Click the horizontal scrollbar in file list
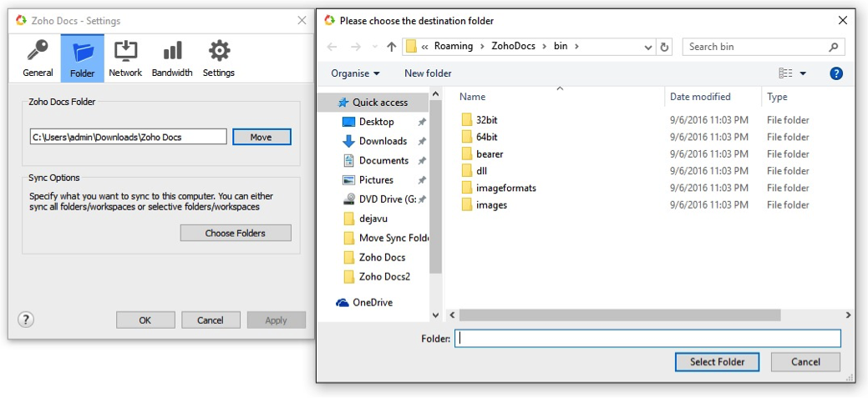 [x=618, y=315]
